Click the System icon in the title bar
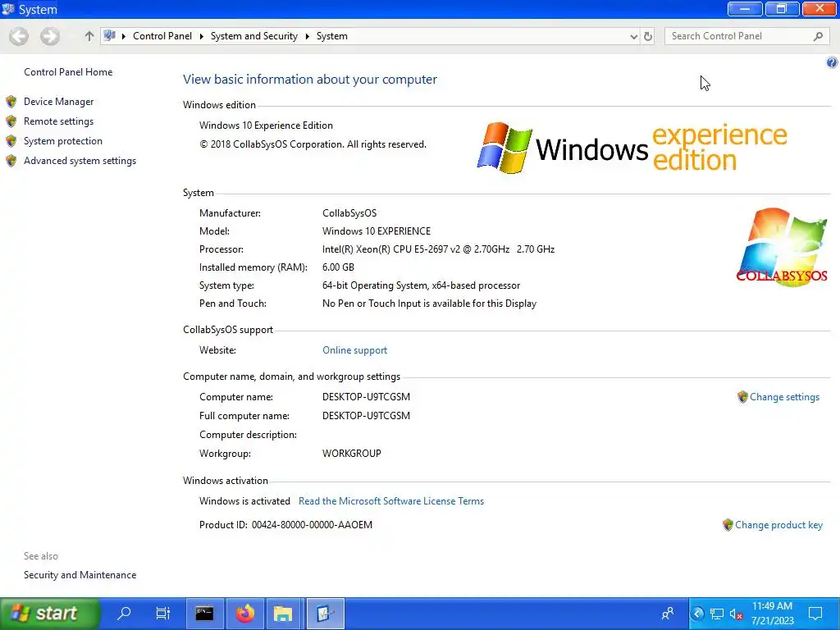 (8, 9)
